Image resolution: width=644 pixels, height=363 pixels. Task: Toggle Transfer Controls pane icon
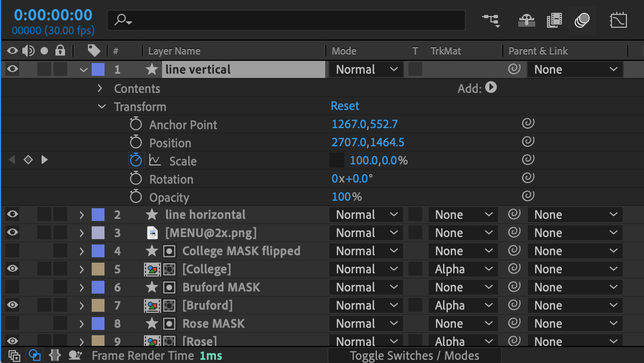pyautogui.click(x=35, y=356)
